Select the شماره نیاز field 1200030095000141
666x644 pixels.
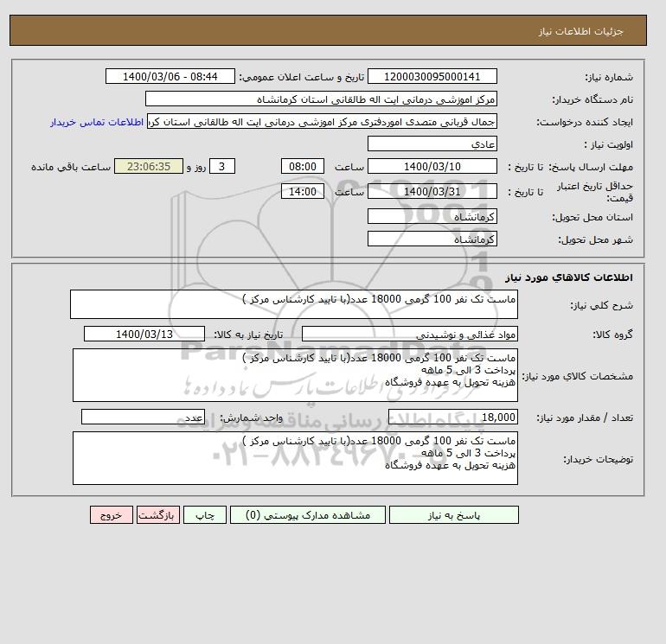click(x=432, y=76)
